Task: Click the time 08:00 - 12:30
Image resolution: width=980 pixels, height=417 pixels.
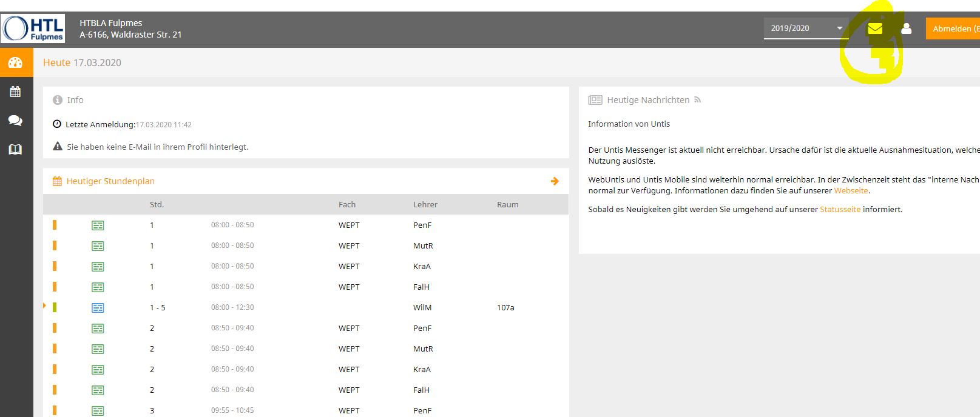Action: pos(232,307)
